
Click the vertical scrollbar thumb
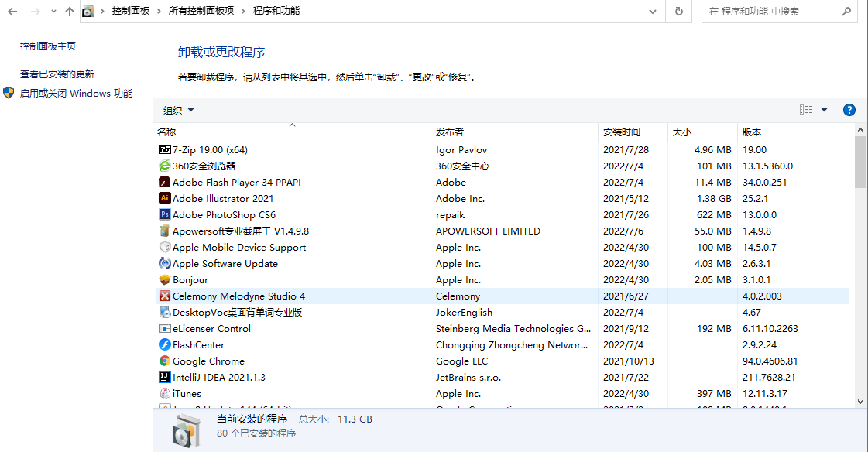coord(860,163)
